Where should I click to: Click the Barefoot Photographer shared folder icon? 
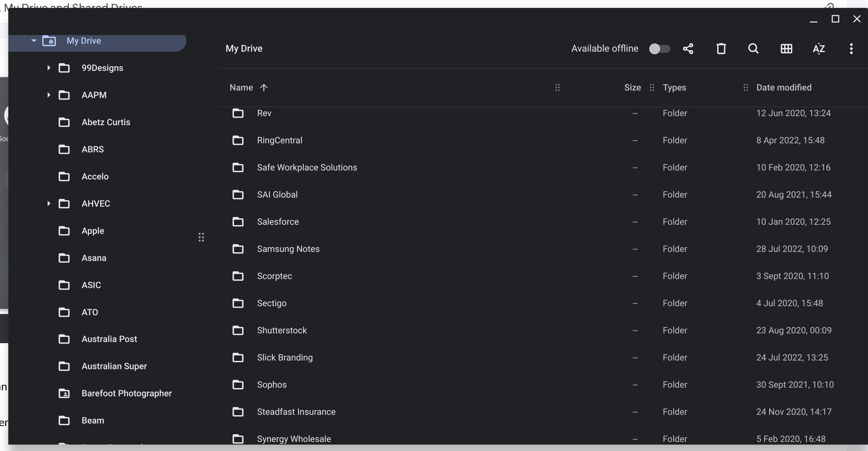click(x=64, y=393)
